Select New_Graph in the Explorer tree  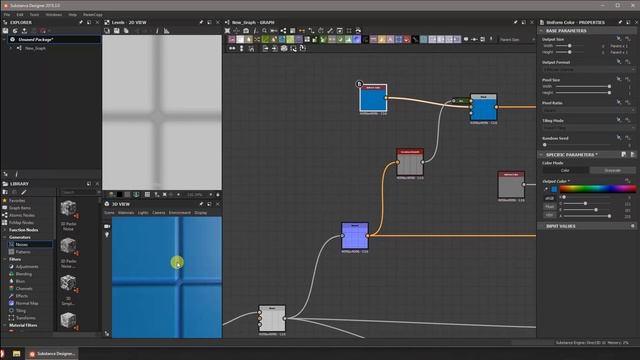36,48
